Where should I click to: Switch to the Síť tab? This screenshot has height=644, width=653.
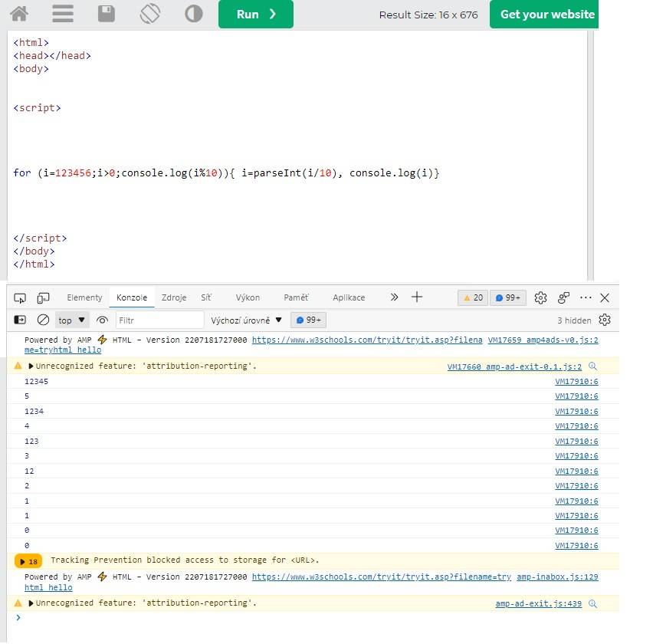point(206,297)
